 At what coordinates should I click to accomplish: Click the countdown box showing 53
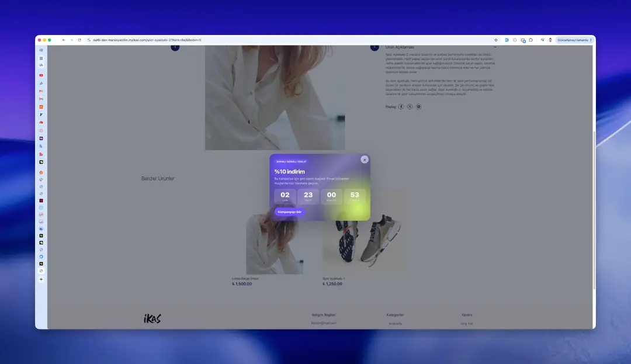355,196
